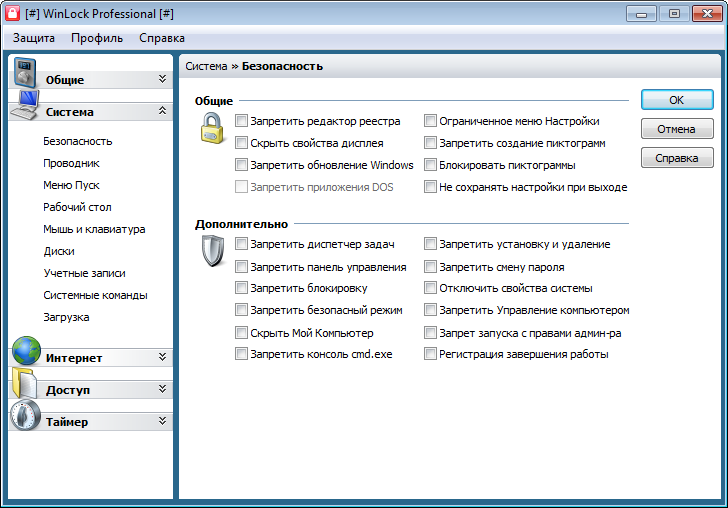Enable Запретить редактор реестра checkbox
This screenshot has width=728, height=508.
tap(241, 121)
